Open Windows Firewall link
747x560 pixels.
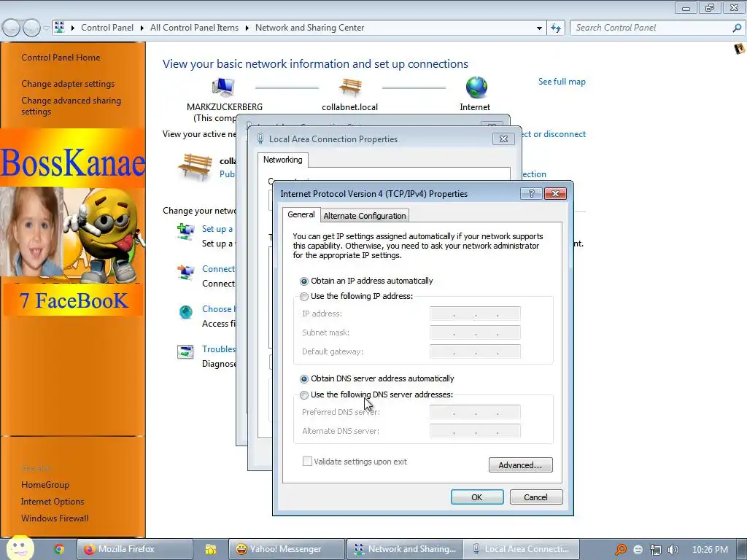point(55,518)
